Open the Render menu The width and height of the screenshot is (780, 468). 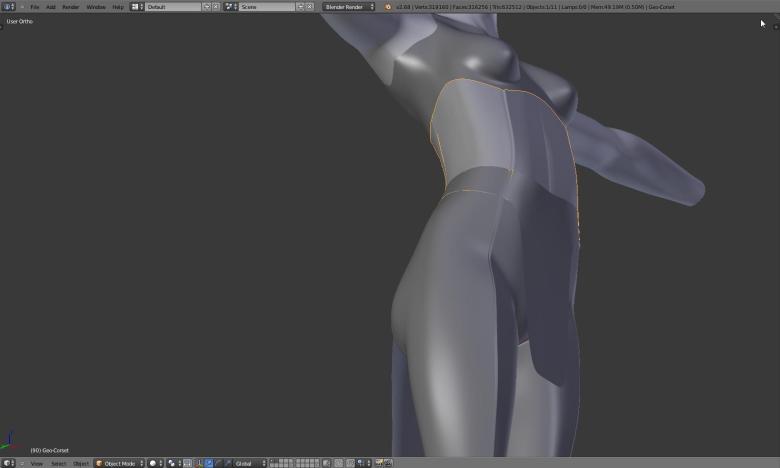pyautogui.click(x=70, y=7)
